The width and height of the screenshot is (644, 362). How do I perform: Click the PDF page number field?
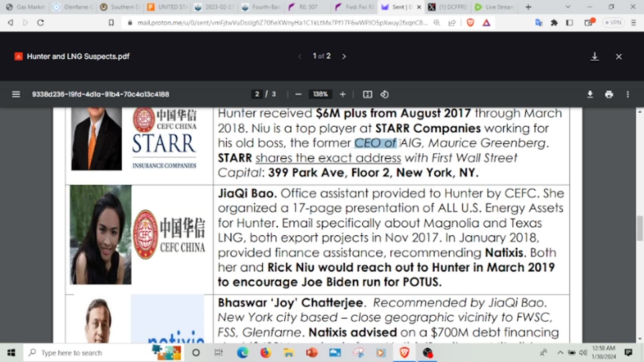pyautogui.click(x=257, y=94)
